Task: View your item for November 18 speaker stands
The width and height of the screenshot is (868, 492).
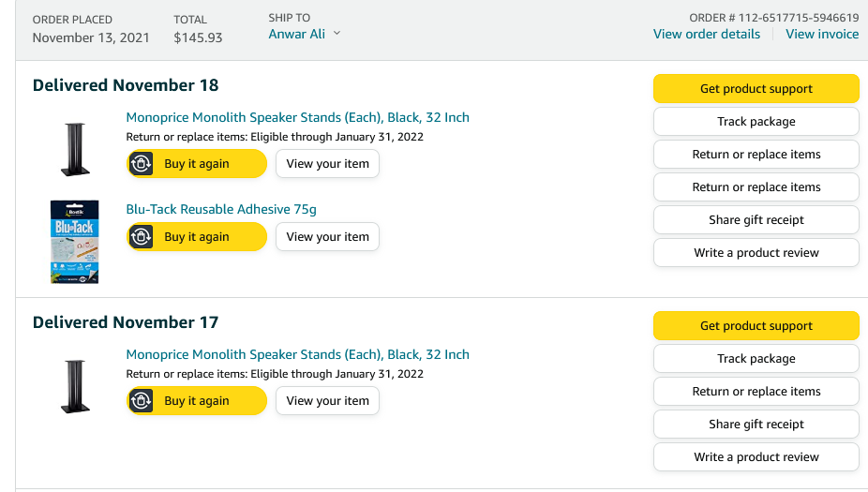Action: 327,164
